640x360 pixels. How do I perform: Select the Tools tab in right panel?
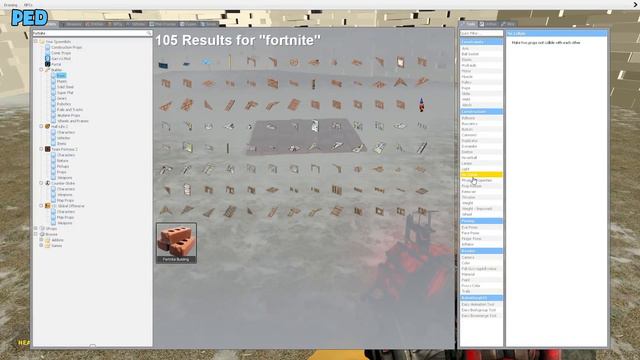469,24
